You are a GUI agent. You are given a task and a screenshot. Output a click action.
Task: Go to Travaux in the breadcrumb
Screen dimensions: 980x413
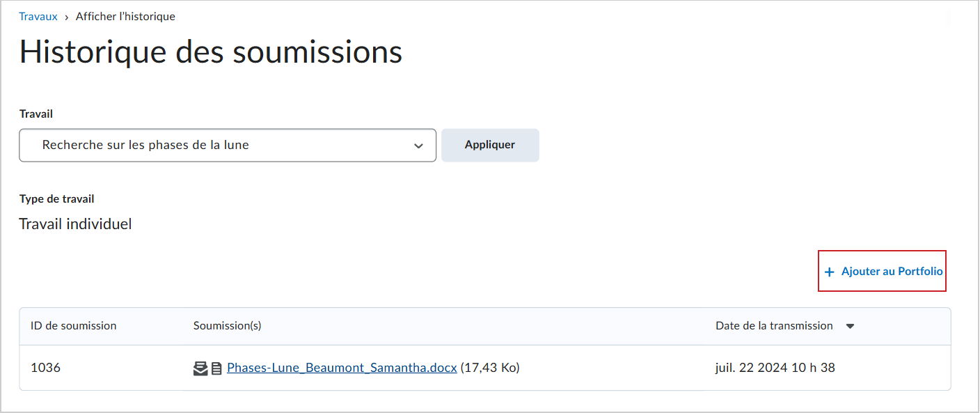(38, 16)
